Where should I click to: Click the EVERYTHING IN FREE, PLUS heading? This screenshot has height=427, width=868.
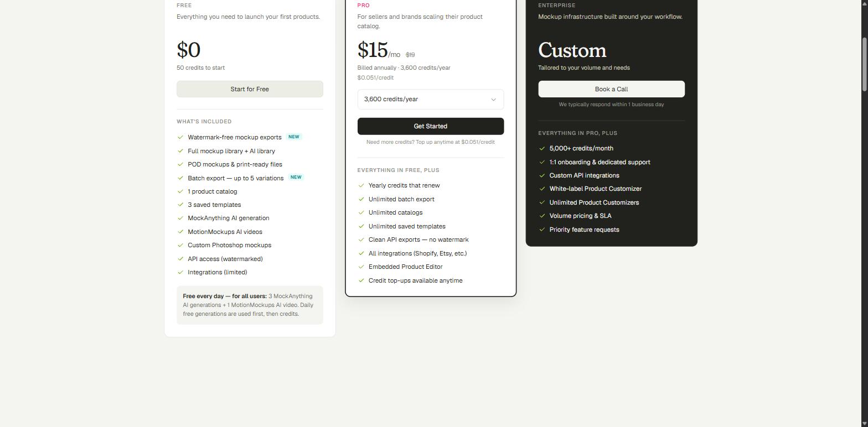point(399,170)
